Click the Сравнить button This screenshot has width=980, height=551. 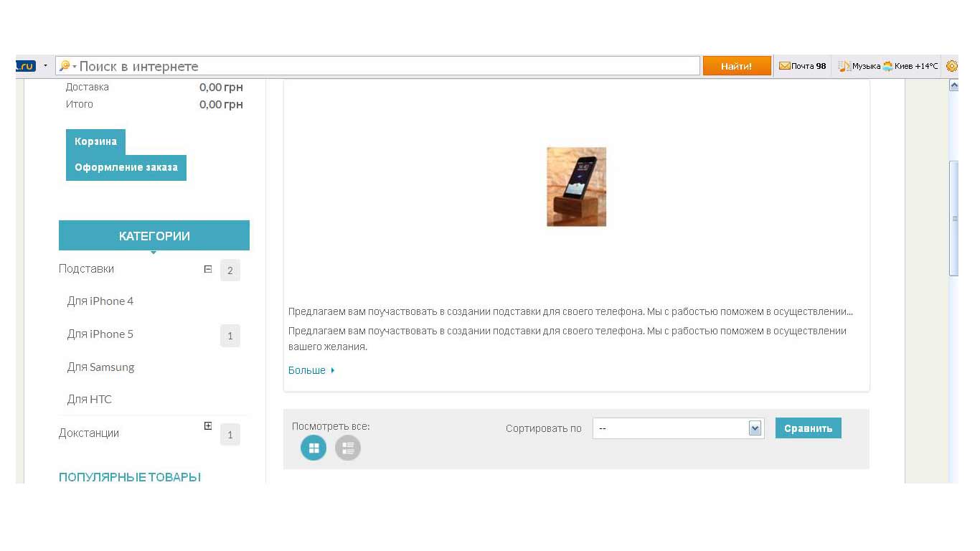coord(809,428)
